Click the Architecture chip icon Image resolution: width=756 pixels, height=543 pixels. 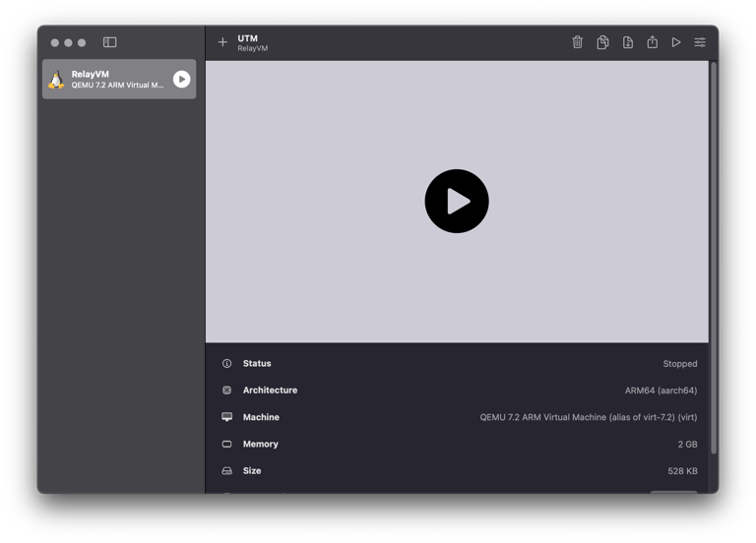226,391
